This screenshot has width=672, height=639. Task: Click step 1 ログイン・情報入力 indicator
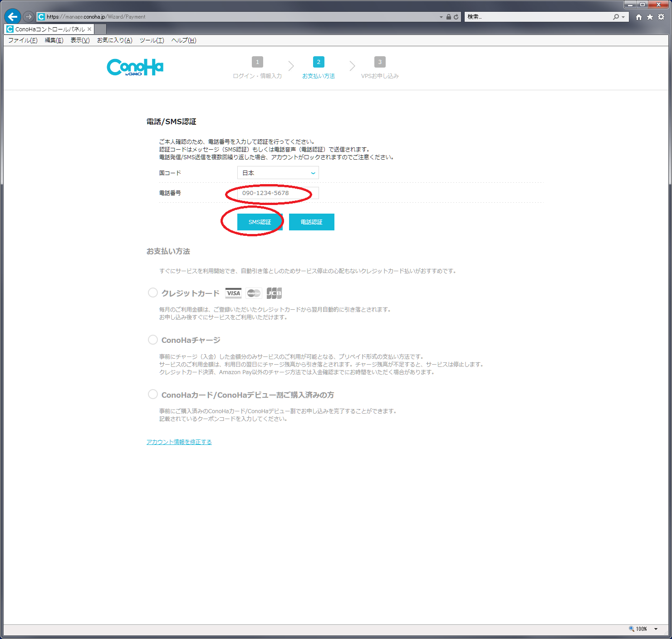coord(257,68)
